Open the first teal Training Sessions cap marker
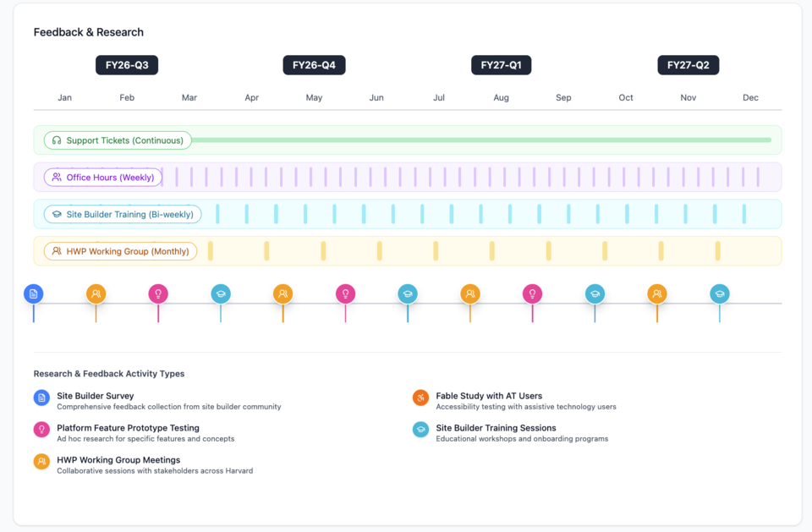The width and height of the screenshot is (812, 532). [x=221, y=293]
